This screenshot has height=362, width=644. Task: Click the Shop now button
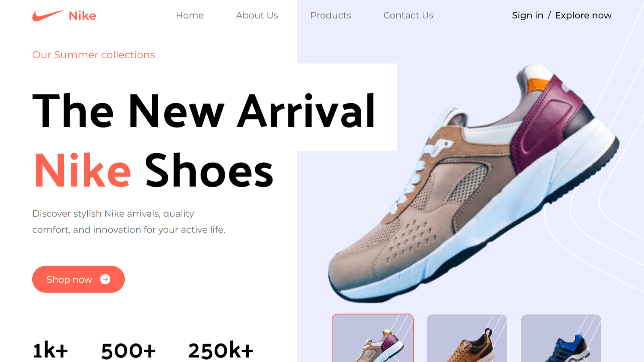78,279
